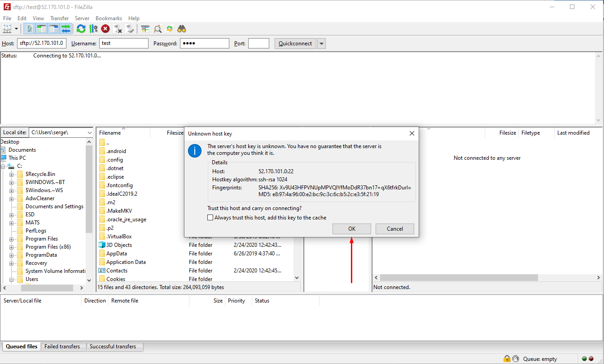Toggle the message log display icon
Image resolution: width=604 pixels, height=364 pixels.
coord(30,29)
